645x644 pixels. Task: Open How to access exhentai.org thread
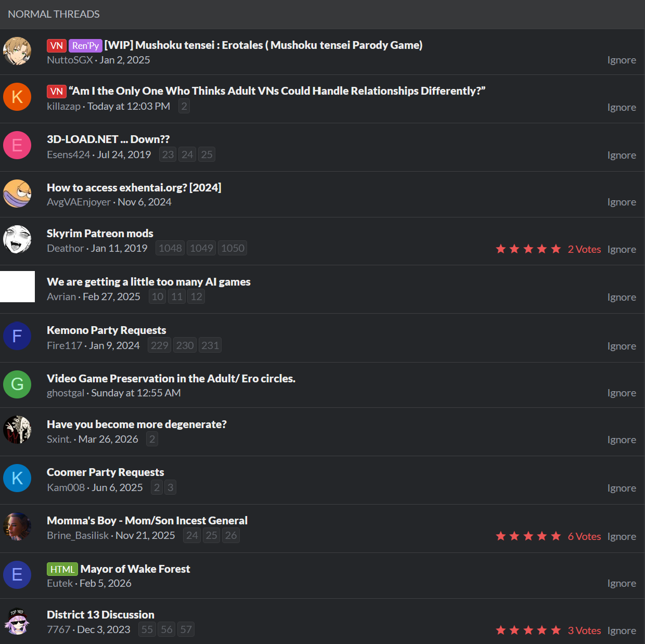click(134, 188)
